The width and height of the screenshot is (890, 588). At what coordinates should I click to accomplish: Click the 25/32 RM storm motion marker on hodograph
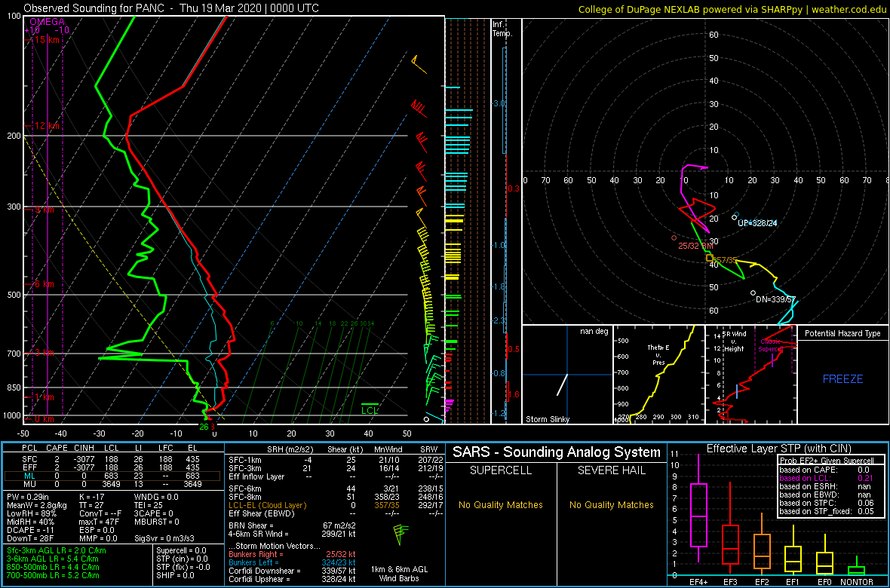coord(674,237)
